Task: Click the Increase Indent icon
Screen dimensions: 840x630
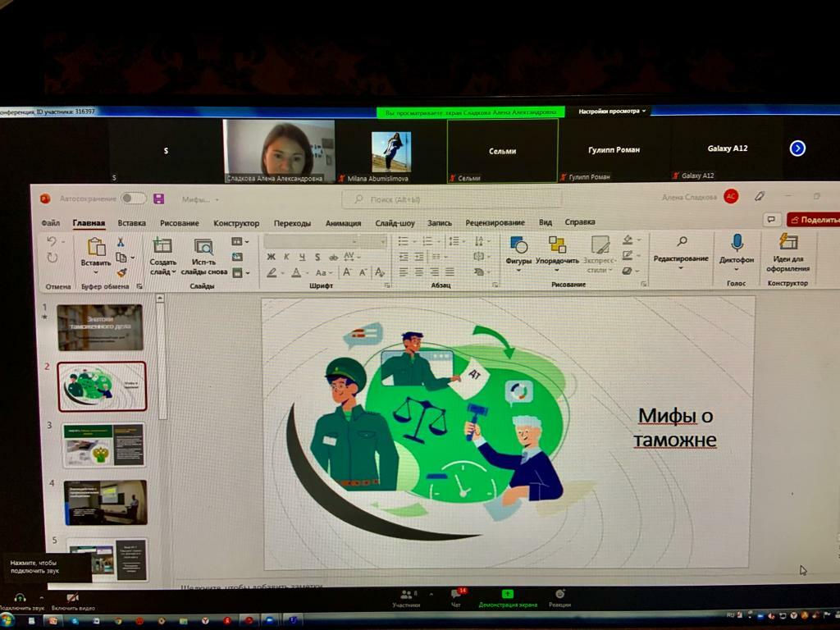Action: point(419,257)
